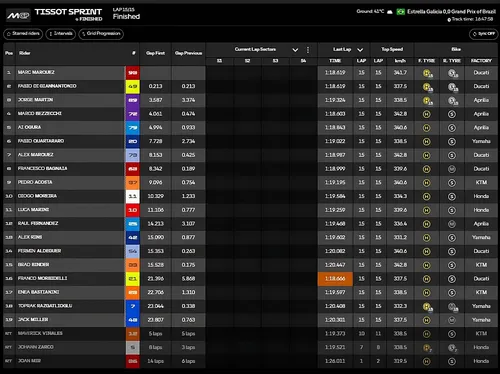Open the Starred riders filter
The image size is (500, 374).
(x=23, y=34)
